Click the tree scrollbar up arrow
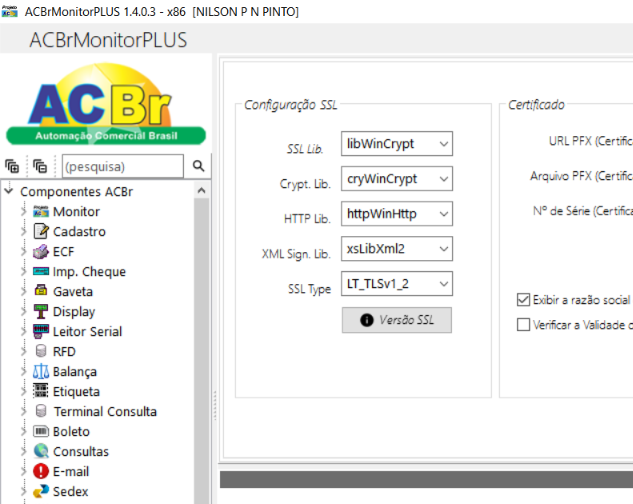This screenshot has width=633, height=504. (x=201, y=190)
